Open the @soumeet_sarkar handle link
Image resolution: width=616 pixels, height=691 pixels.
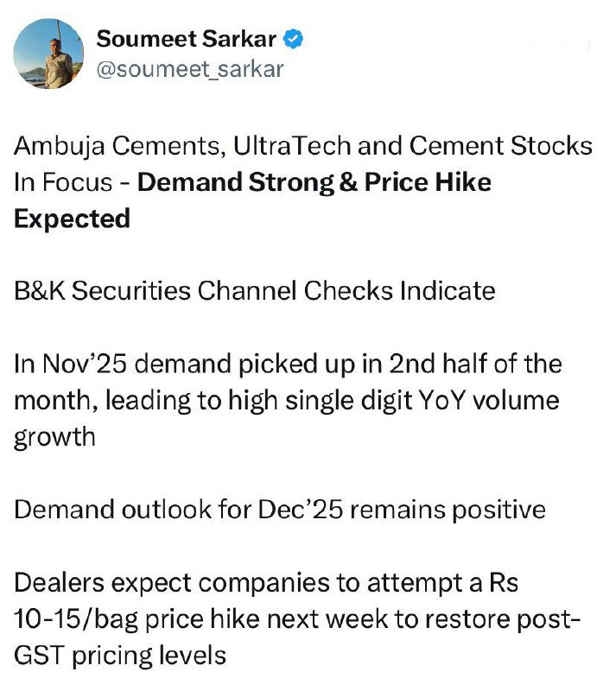pyautogui.click(x=189, y=68)
